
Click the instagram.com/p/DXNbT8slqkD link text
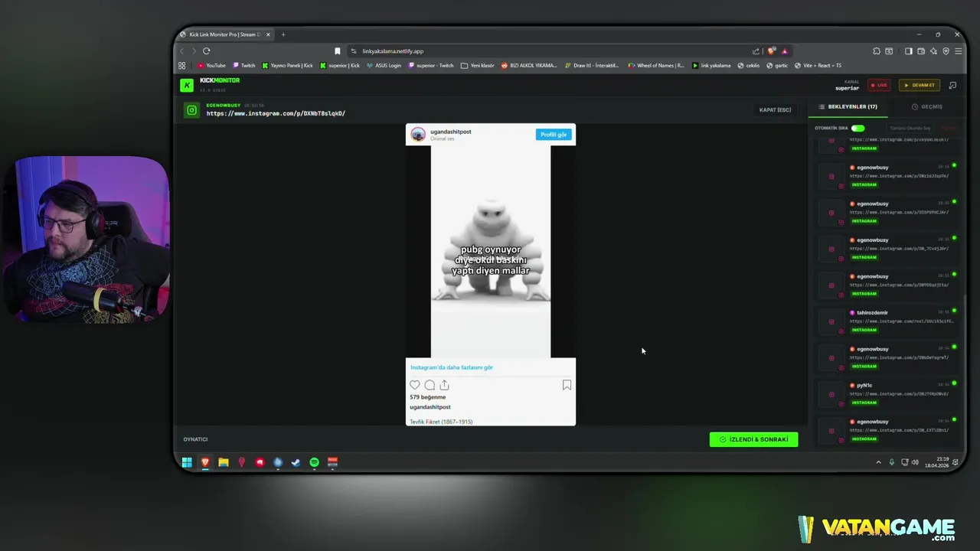click(x=276, y=113)
